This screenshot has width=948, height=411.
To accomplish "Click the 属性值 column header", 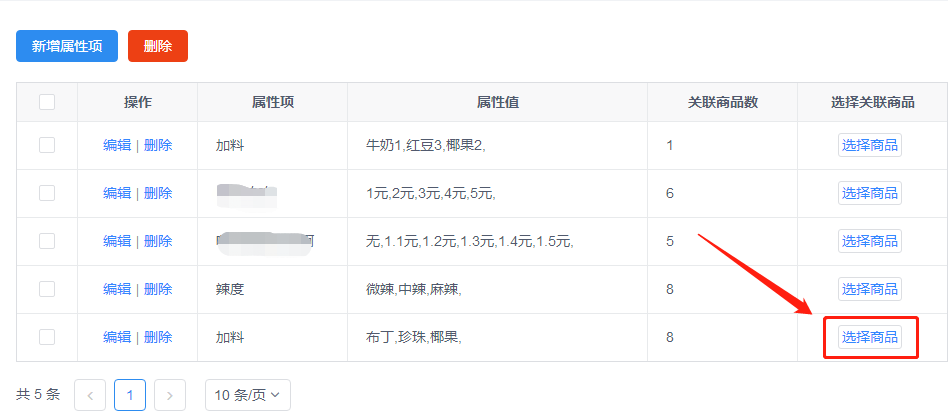I will coord(498,102).
